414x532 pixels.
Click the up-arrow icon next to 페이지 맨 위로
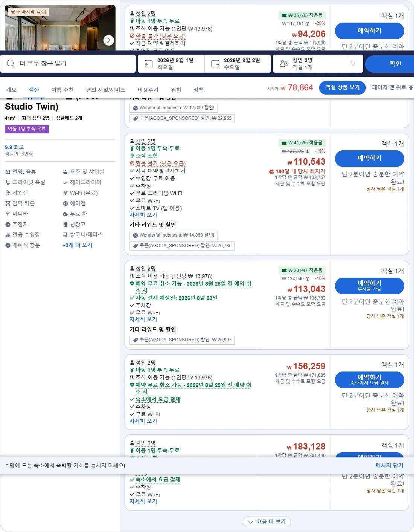(x=411, y=87)
